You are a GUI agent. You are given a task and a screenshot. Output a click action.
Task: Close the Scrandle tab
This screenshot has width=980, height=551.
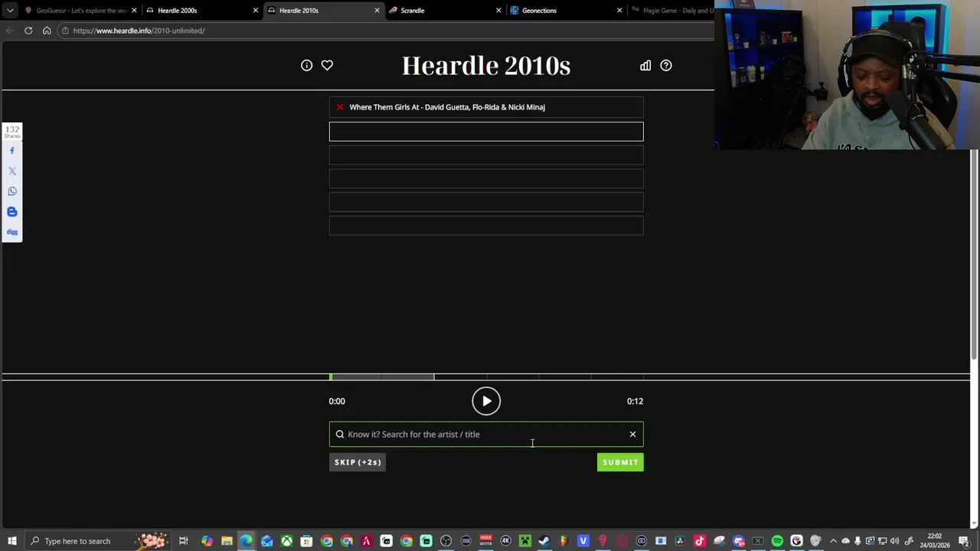click(x=498, y=11)
